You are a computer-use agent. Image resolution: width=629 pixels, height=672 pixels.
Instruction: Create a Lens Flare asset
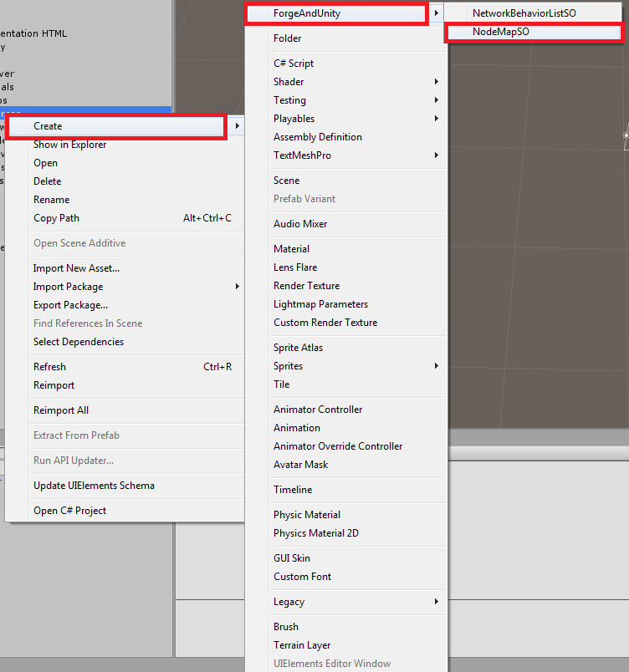(346, 267)
